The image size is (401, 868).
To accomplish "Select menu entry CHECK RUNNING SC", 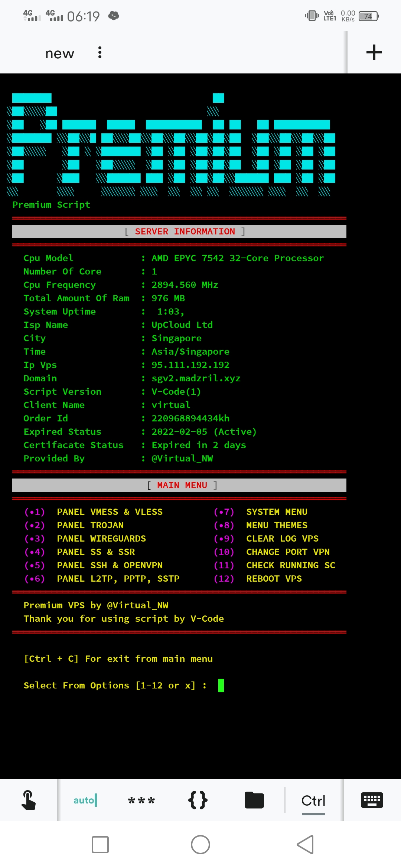I will click(291, 565).
